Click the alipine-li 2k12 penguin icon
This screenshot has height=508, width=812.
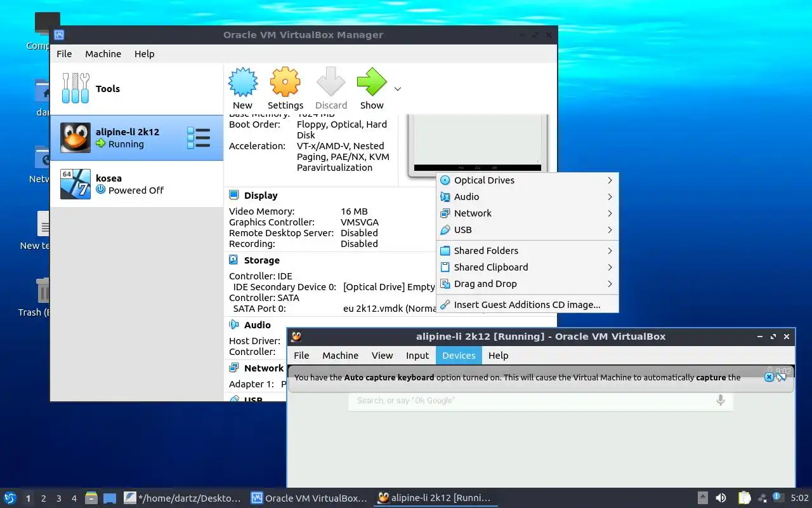75,138
